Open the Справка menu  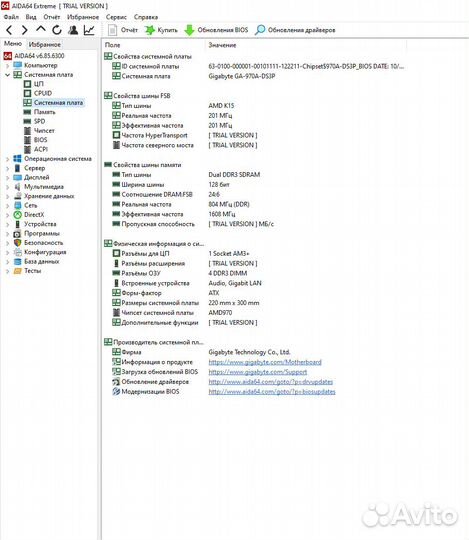pyautogui.click(x=146, y=17)
